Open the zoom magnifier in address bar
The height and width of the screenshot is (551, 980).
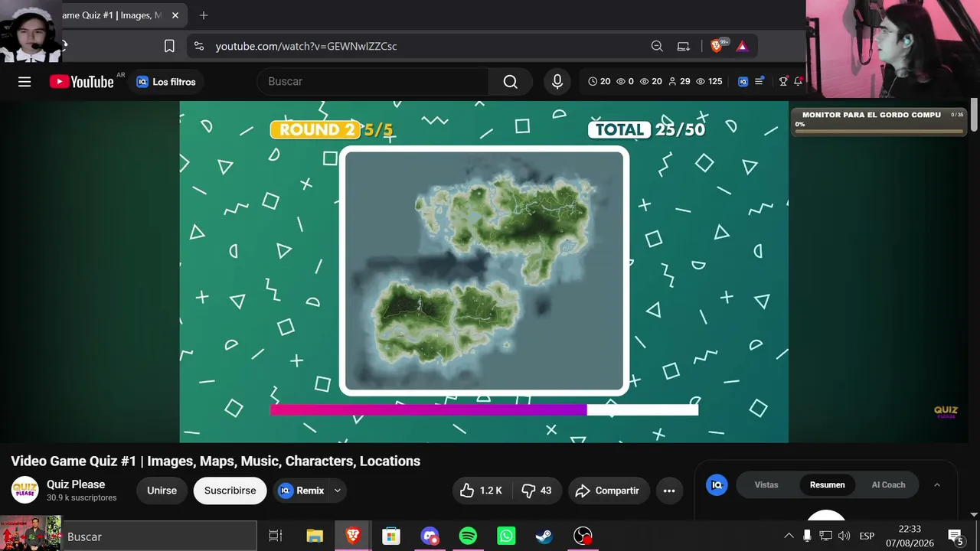pyautogui.click(x=657, y=46)
